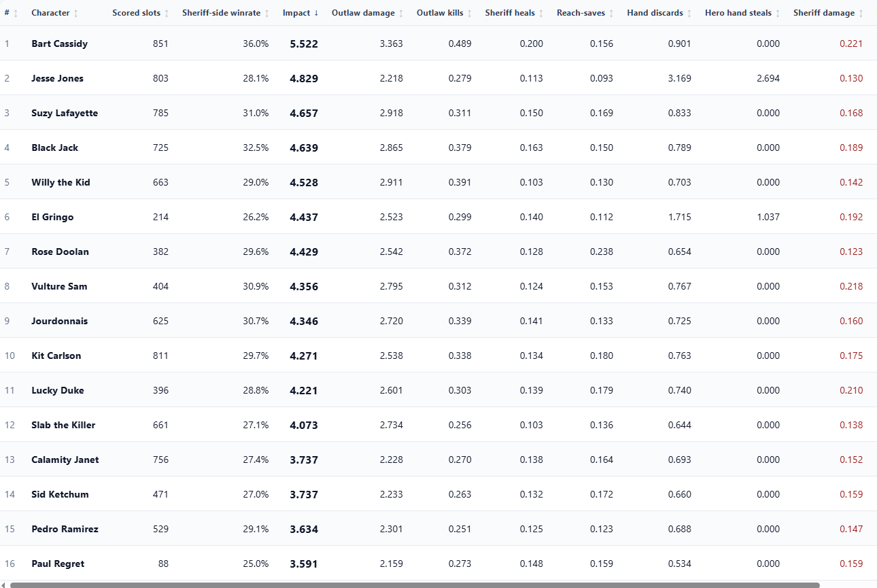
Task: Click the Impact column header text
Action: click(x=296, y=13)
